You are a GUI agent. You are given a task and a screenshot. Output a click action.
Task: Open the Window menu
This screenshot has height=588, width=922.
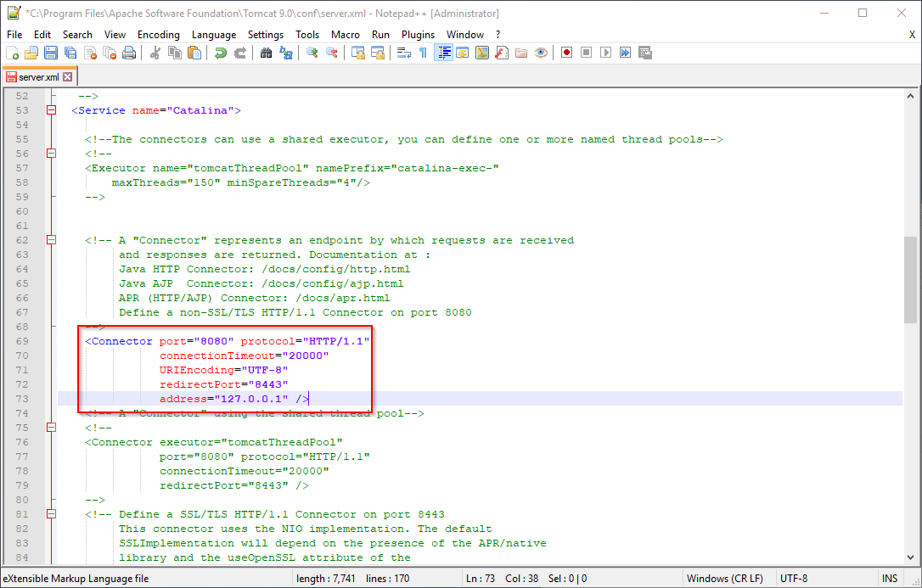click(465, 35)
